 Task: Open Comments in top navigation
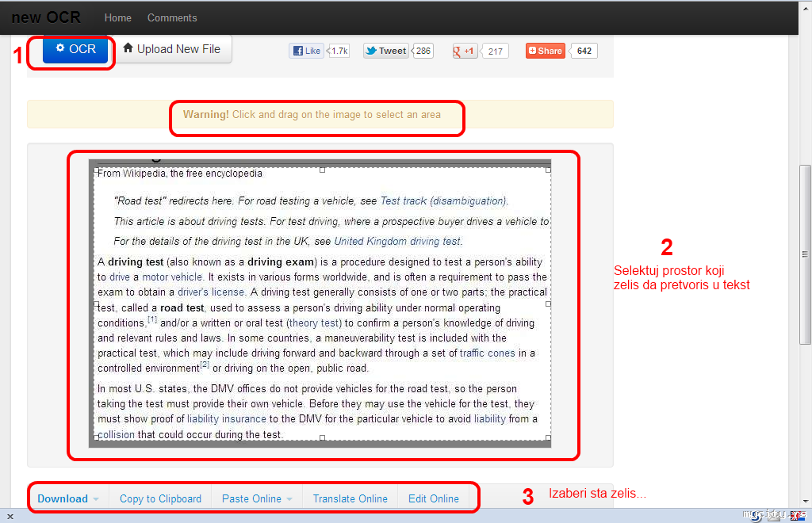(172, 17)
